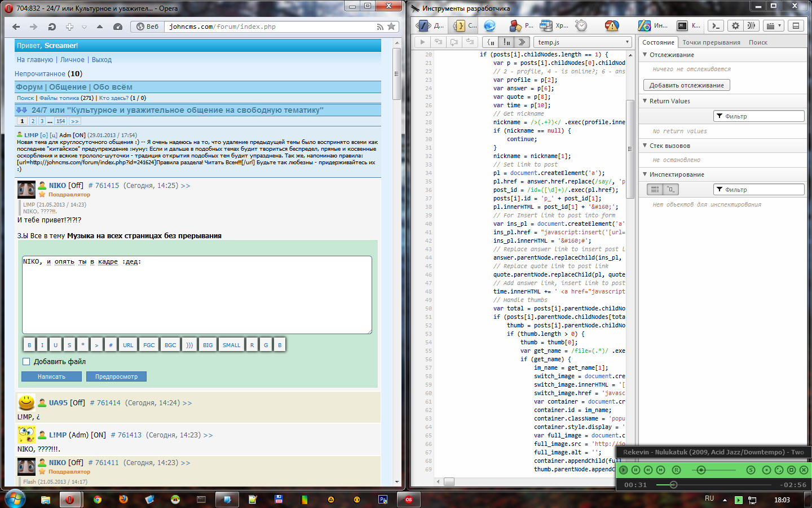Toggle the pretty-print lines button in debugger
Viewport: 812px width, 508px height.
[522, 42]
